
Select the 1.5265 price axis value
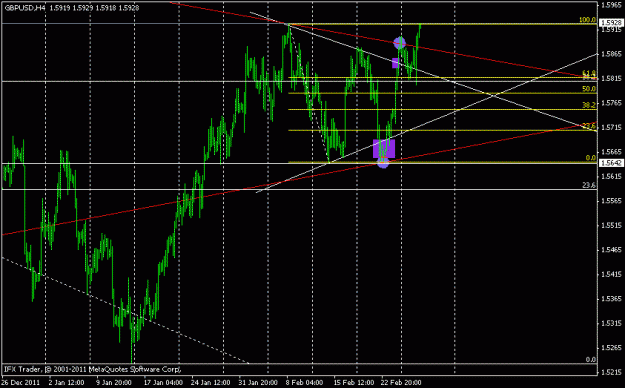[611, 348]
